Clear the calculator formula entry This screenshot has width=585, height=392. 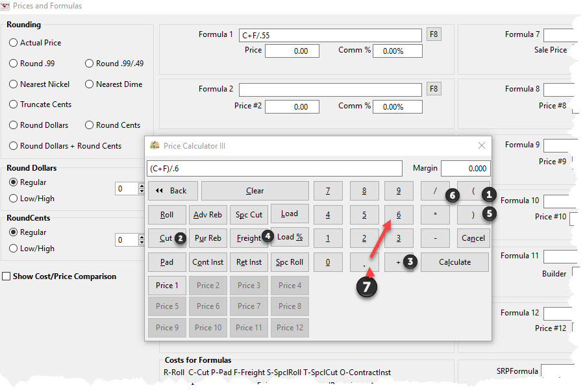[x=255, y=190]
